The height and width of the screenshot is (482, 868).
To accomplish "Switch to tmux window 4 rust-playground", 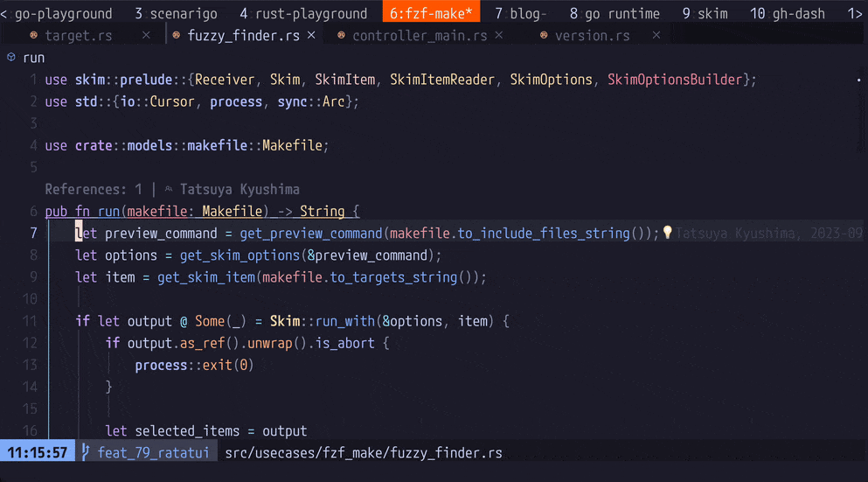I will [x=303, y=13].
